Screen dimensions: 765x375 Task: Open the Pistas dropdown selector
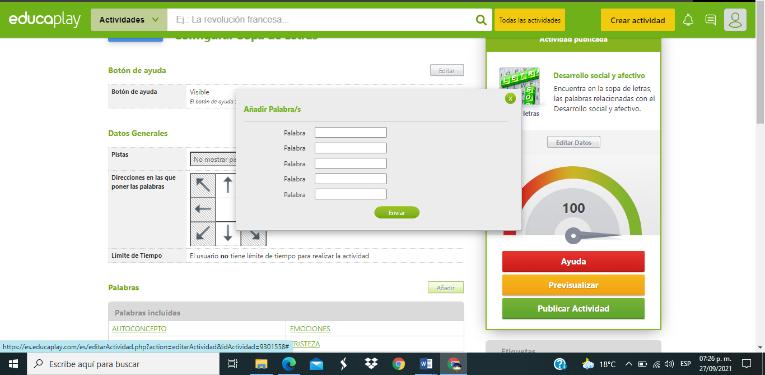pos(213,159)
